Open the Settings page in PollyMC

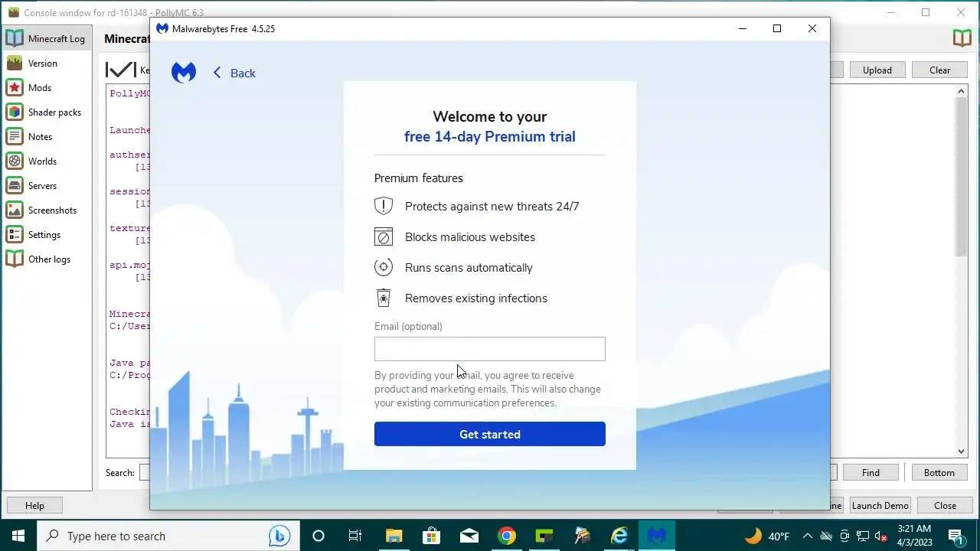point(47,234)
